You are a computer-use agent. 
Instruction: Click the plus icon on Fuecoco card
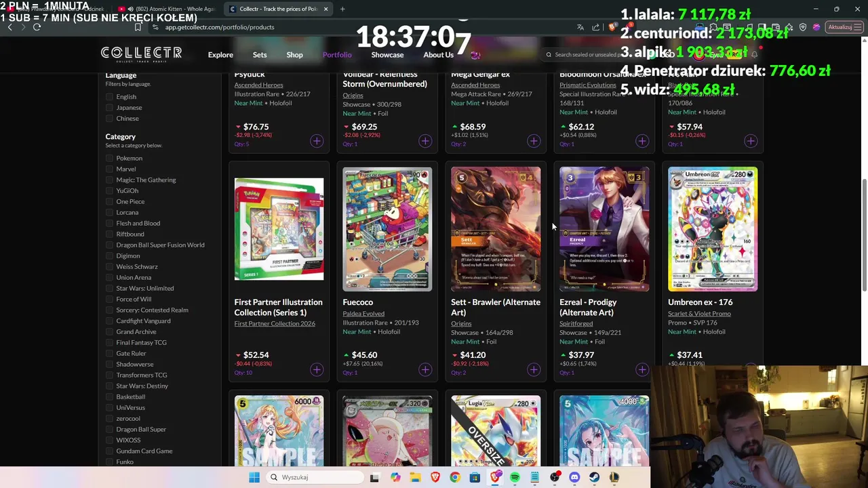(x=425, y=369)
